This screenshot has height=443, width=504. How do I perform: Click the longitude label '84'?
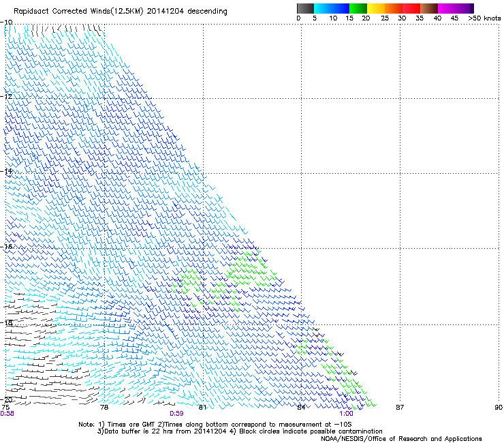[301, 408]
